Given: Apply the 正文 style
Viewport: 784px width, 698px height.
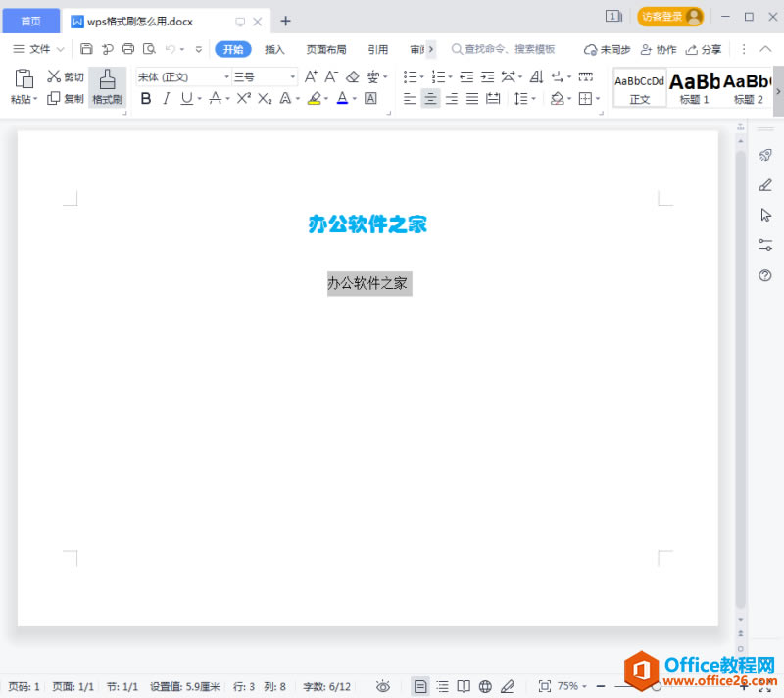Looking at the screenshot, I should pyautogui.click(x=640, y=88).
